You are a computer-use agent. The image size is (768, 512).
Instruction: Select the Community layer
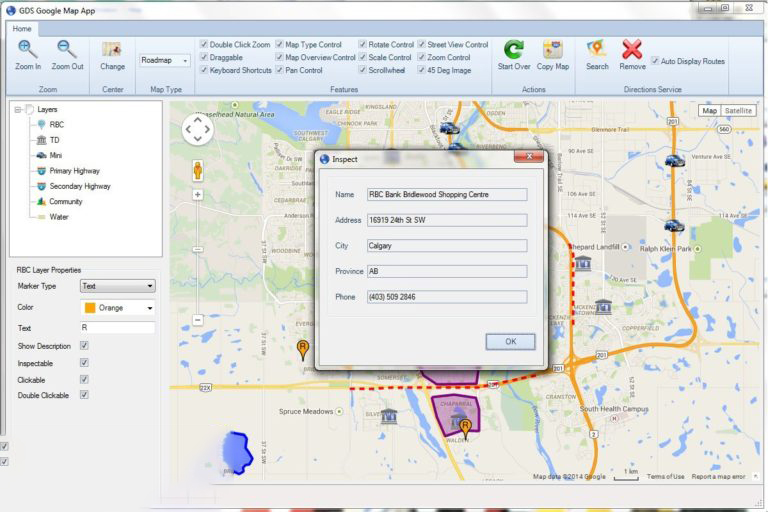click(66, 201)
